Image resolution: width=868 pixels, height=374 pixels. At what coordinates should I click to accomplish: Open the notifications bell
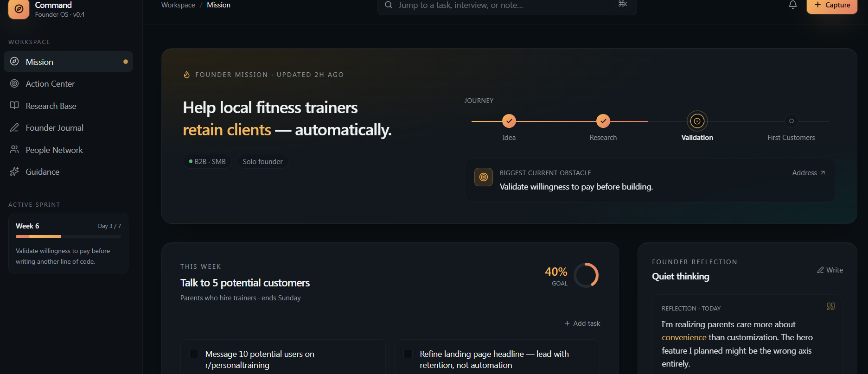pos(793,5)
